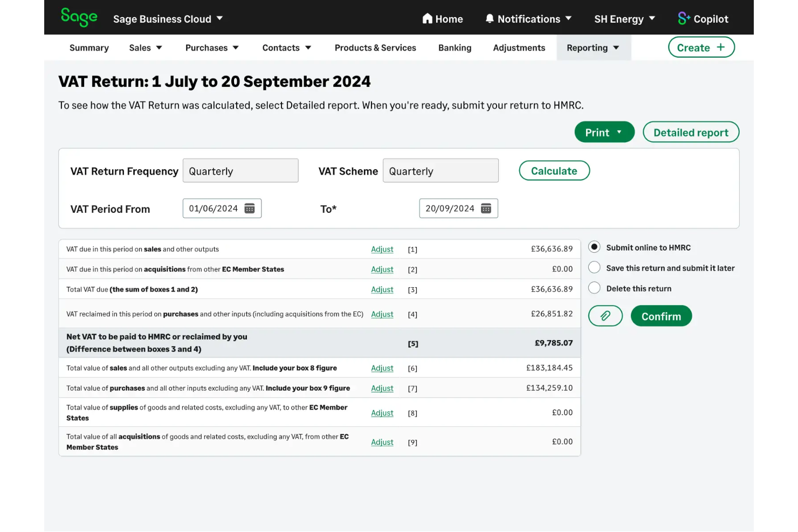798x532 pixels.
Task: Click box 4 value £26,851.82
Action: pyautogui.click(x=552, y=314)
